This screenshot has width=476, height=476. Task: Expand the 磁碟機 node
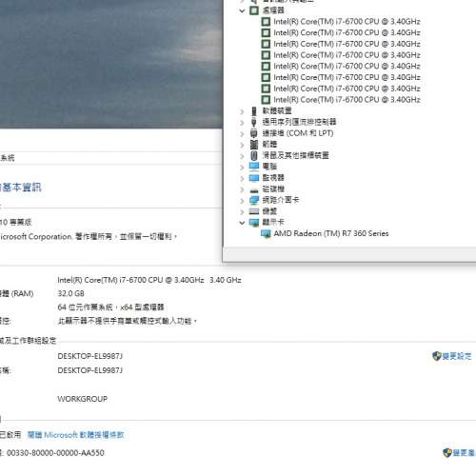(242, 189)
